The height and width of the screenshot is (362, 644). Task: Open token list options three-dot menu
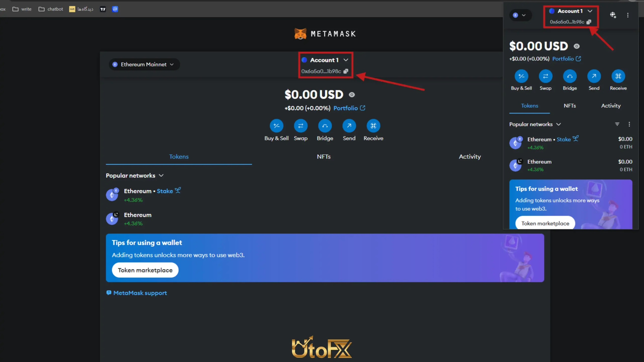coord(629,124)
